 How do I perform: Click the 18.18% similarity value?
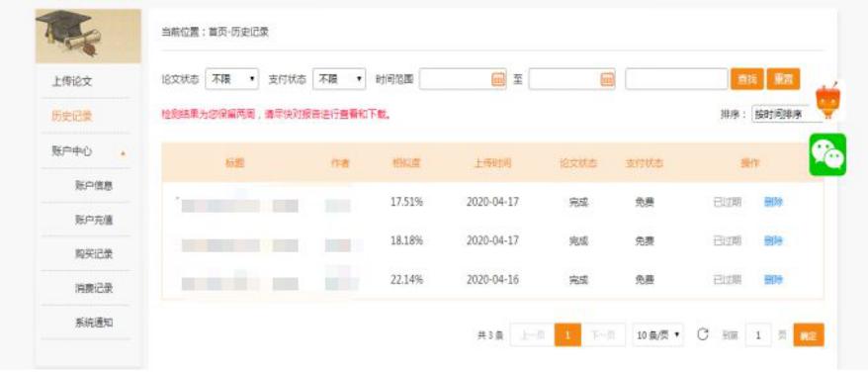pyautogui.click(x=406, y=240)
